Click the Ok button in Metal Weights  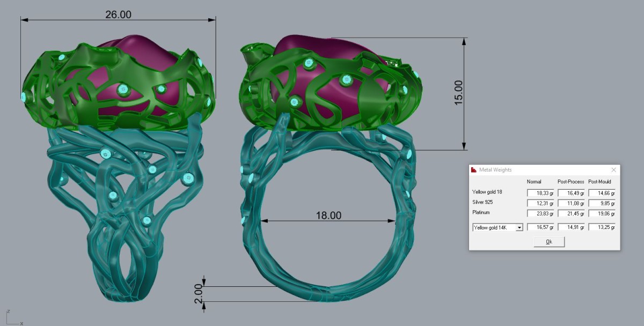point(549,242)
